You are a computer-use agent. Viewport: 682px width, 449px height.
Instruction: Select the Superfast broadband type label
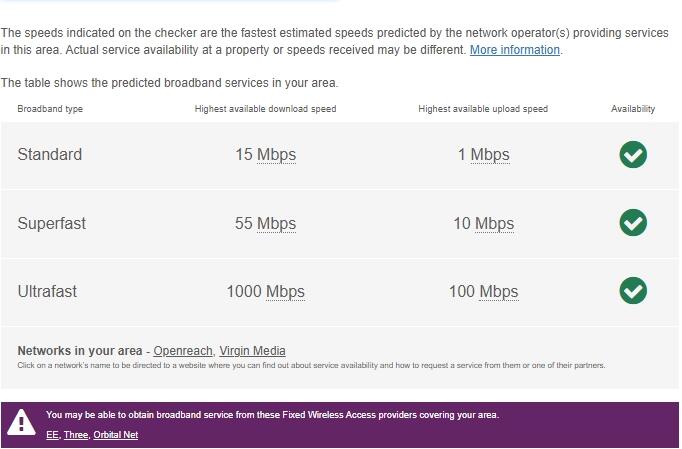(51, 224)
